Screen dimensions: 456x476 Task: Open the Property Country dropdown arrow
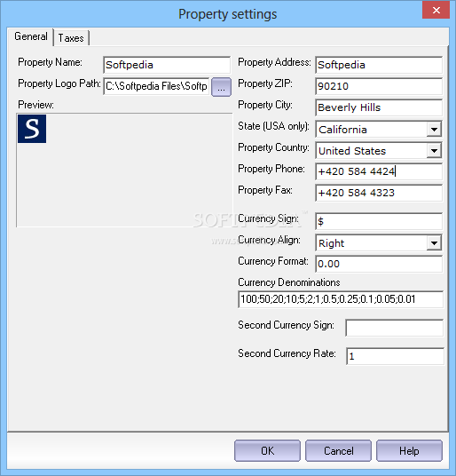tap(434, 151)
